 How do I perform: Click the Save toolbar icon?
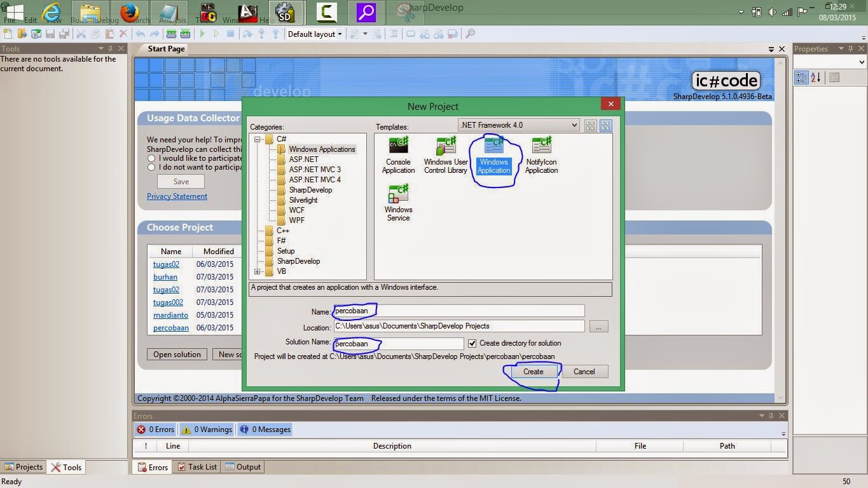(50, 34)
